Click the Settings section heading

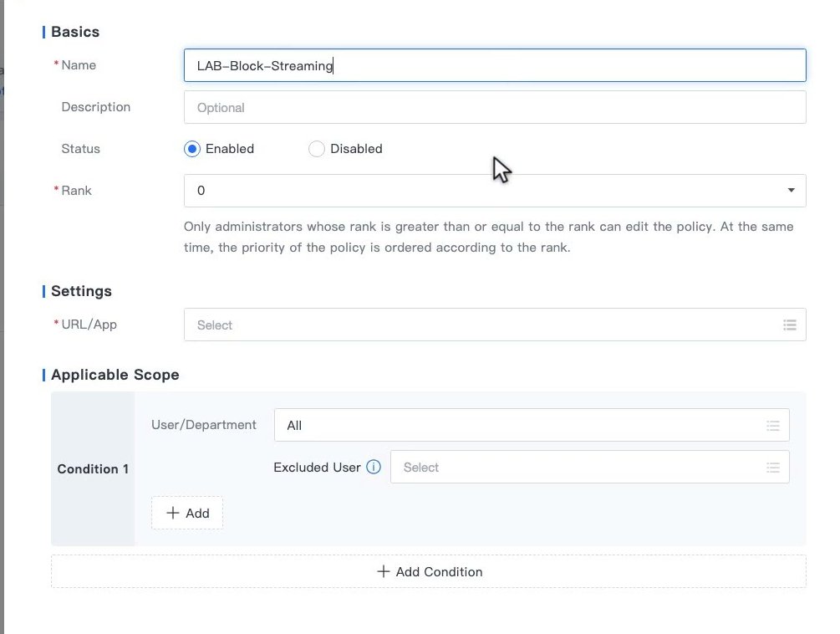[x=81, y=291]
